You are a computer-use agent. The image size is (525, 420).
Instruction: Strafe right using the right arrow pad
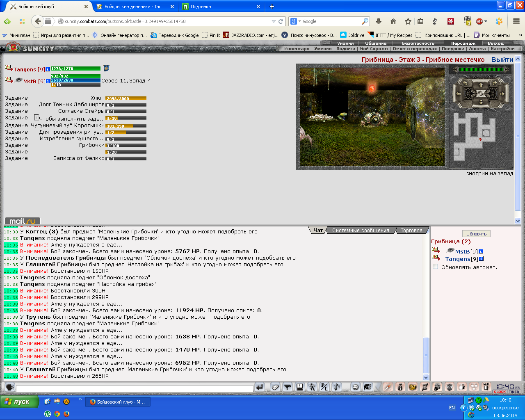click(x=503, y=94)
